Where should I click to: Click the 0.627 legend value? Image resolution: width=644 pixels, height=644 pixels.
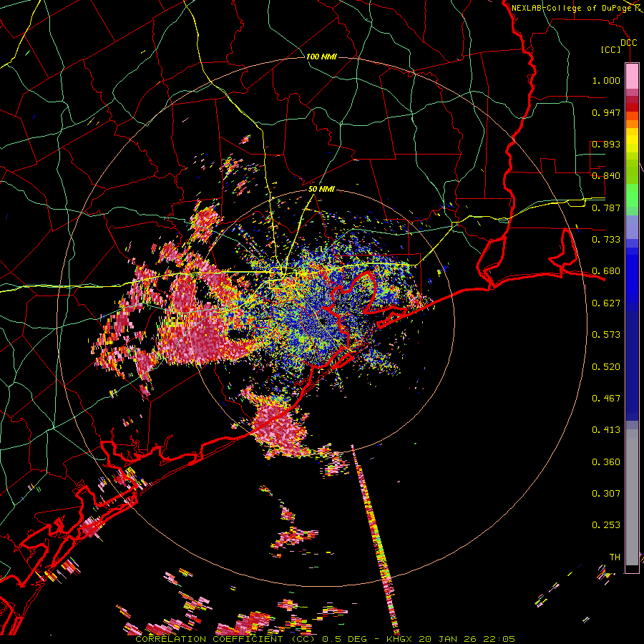pos(606,303)
